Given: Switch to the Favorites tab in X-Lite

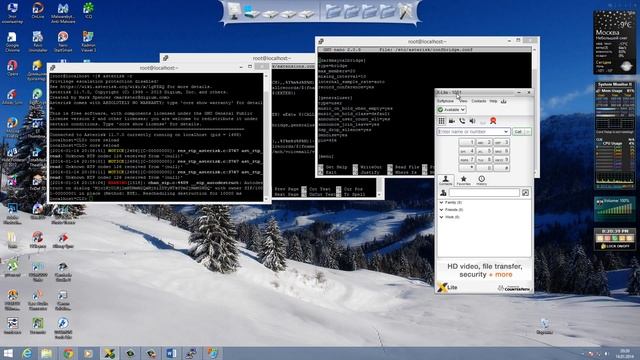Looking at the screenshot, I should [x=464, y=180].
